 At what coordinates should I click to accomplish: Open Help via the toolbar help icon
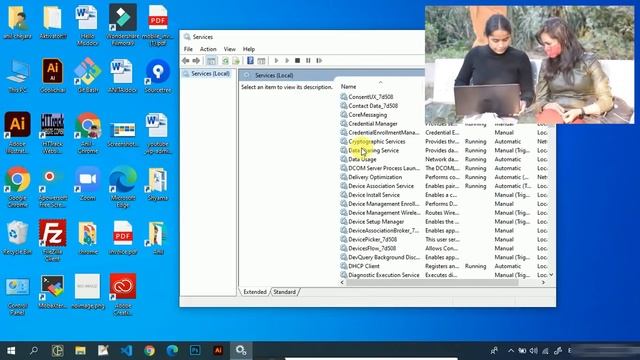(x=250, y=61)
